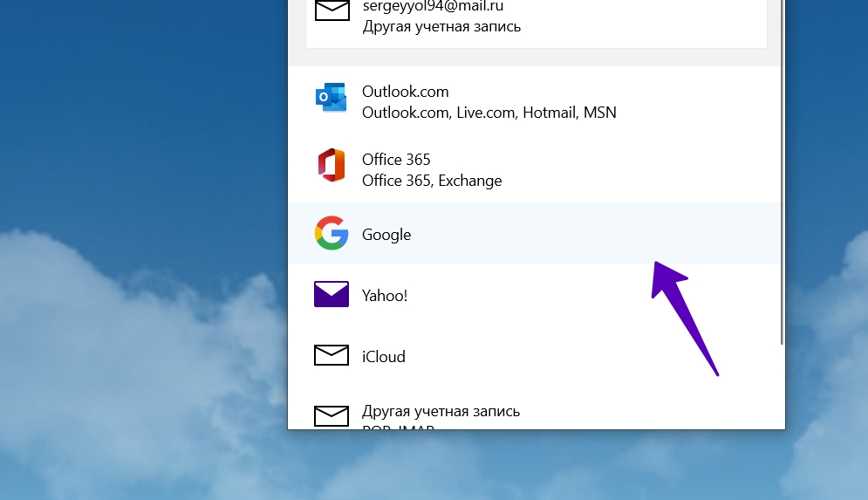Click envelope icon next to sergeyyol94@mail.ru
Viewport: 868px width, 500px height.
pos(331,10)
